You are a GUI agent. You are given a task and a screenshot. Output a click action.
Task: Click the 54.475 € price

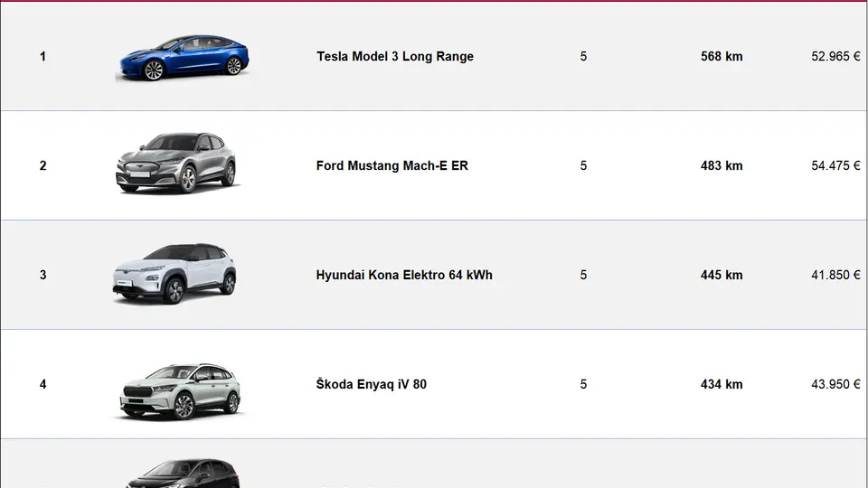(x=835, y=165)
